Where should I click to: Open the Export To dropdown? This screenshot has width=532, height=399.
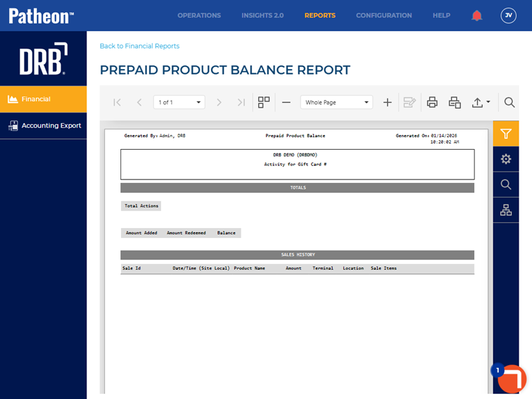point(481,102)
